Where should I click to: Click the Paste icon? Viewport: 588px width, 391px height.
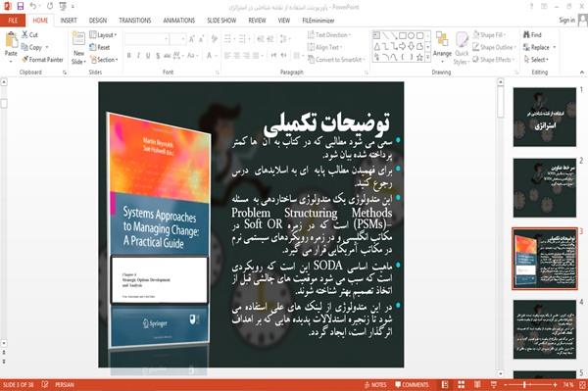[11, 40]
